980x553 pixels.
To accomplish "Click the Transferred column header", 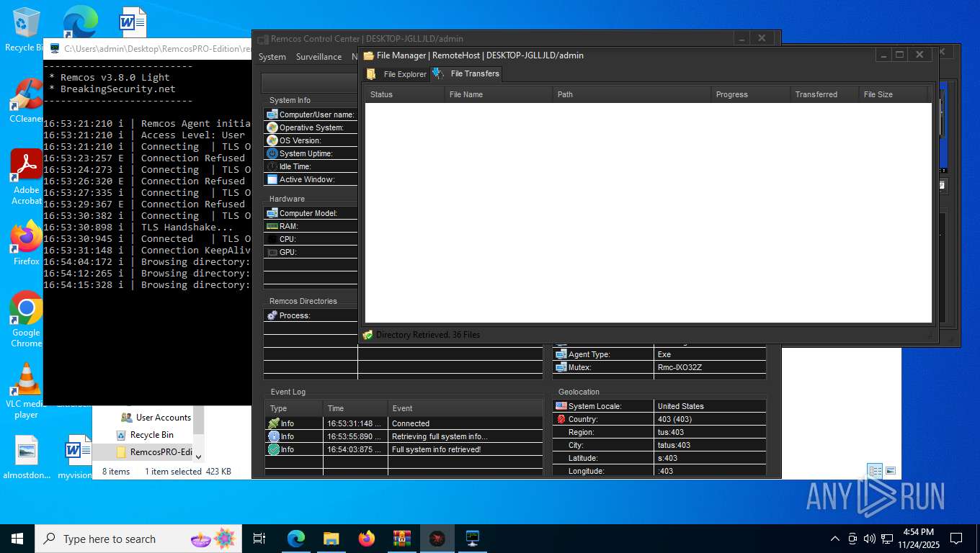I will pos(824,94).
